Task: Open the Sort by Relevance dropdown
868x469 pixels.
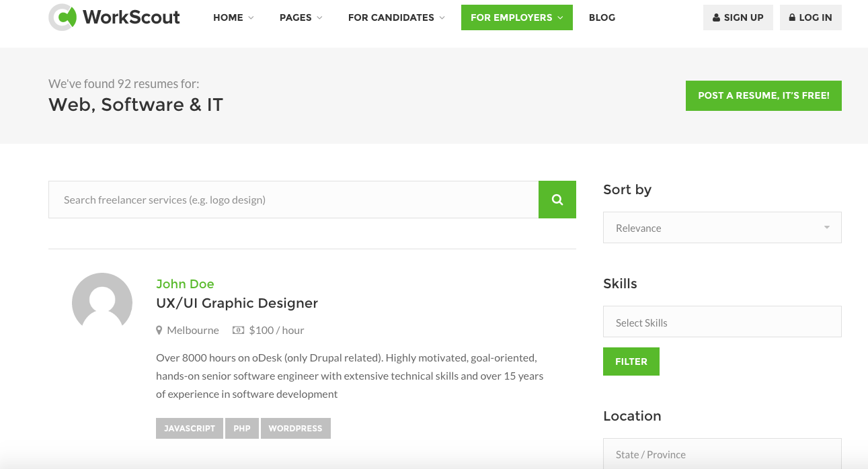Action: (722, 228)
